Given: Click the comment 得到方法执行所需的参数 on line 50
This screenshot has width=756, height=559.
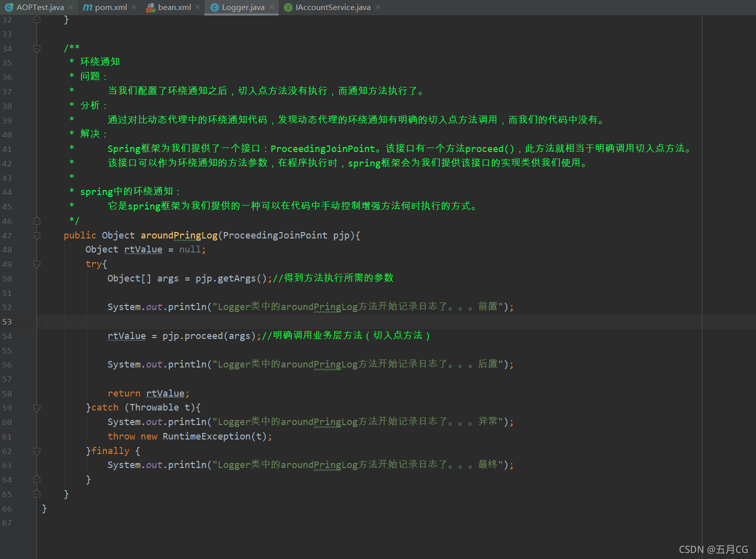Looking at the screenshot, I should click(339, 278).
